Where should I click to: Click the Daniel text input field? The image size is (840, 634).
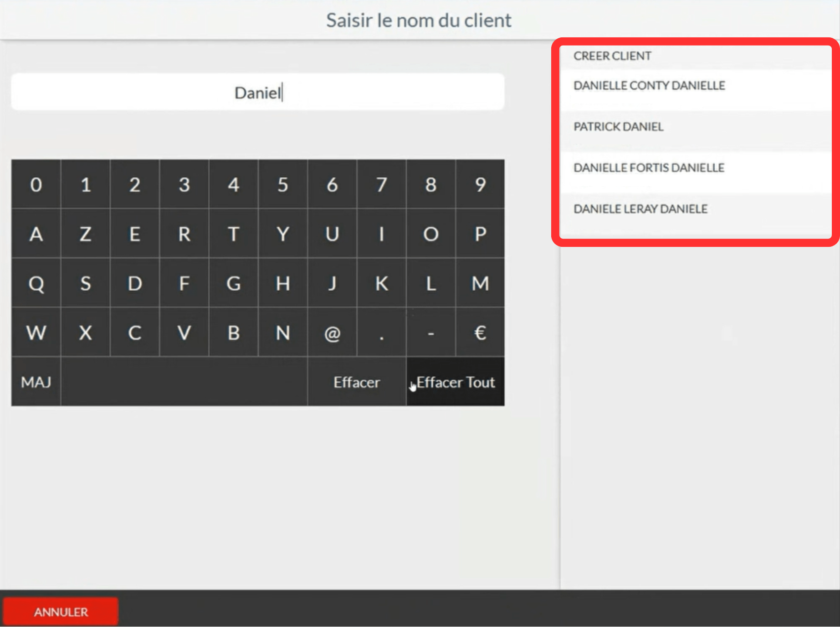pyautogui.click(x=258, y=92)
